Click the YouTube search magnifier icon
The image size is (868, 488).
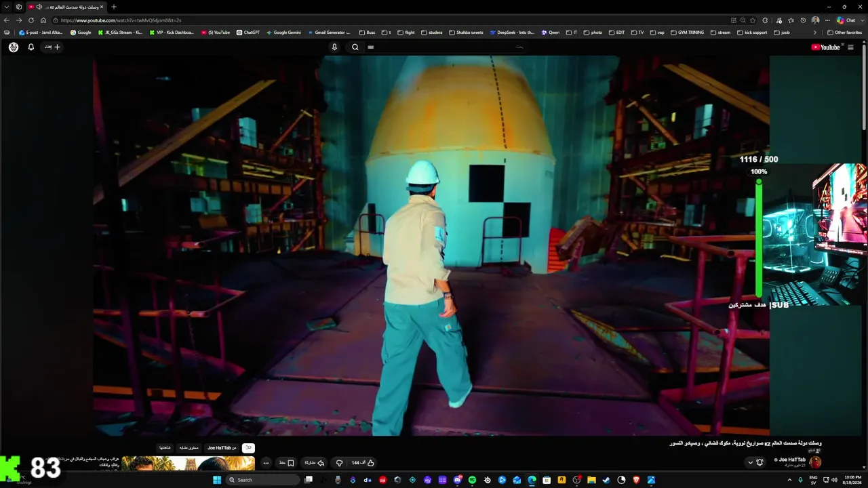pyautogui.click(x=355, y=47)
